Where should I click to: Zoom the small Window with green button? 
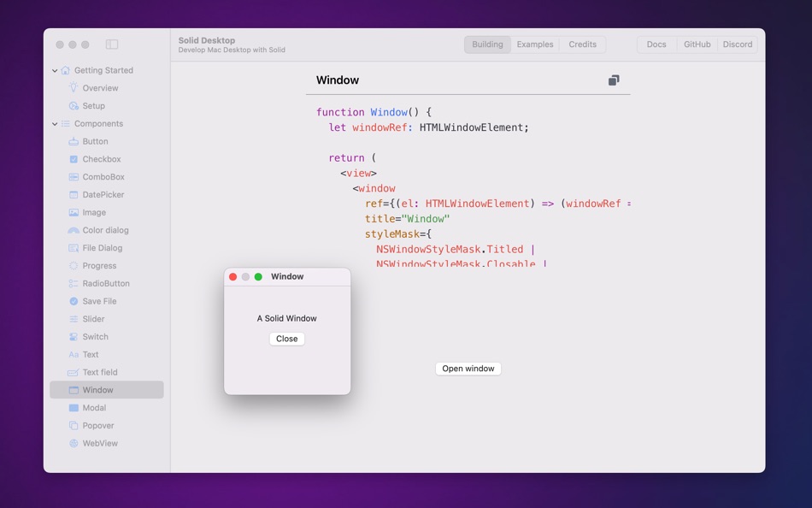click(258, 277)
